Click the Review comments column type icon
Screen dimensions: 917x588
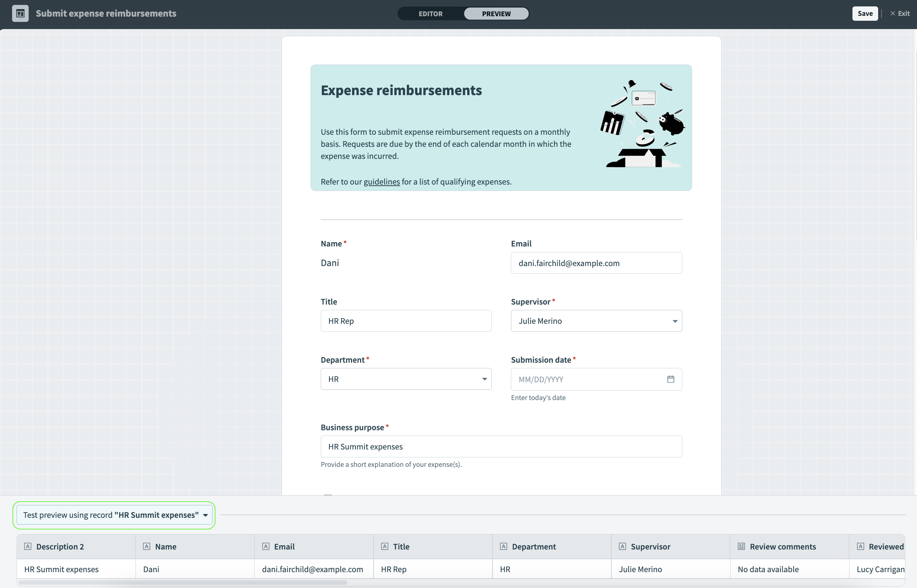741,546
